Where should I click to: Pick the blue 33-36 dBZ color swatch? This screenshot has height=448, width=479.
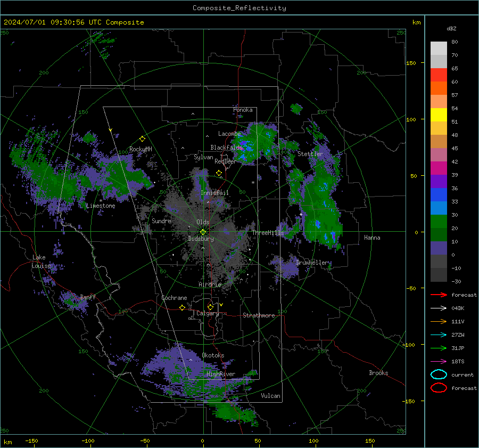[x=439, y=195]
